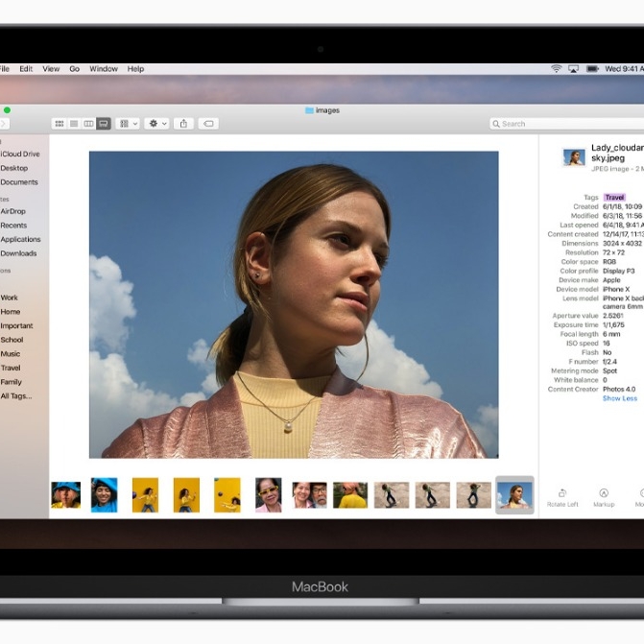Select thumbnail of woman with yellow sunglasses

268,495
